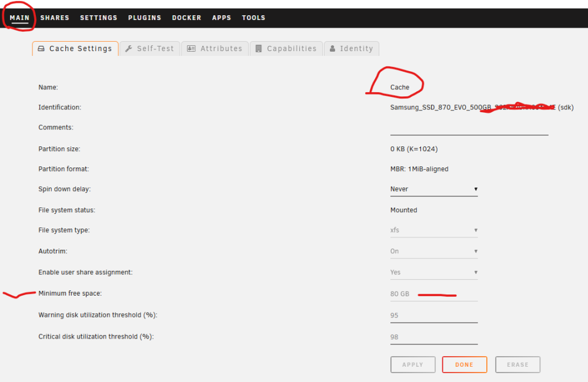Click the disk icon on Cache Settings tab

(41, 49)
